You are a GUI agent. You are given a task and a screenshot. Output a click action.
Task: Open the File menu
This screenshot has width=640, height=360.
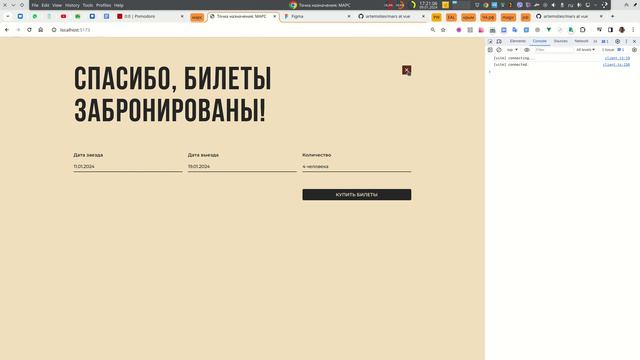[35, 5]
